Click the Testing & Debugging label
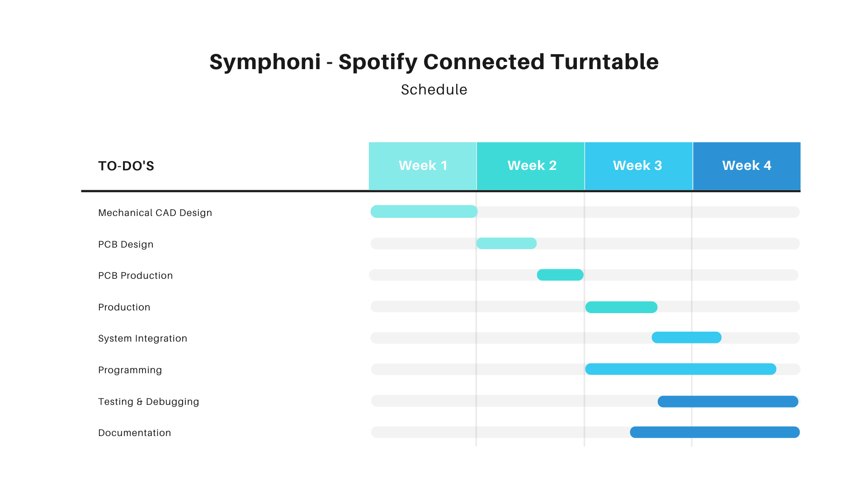 149,402
